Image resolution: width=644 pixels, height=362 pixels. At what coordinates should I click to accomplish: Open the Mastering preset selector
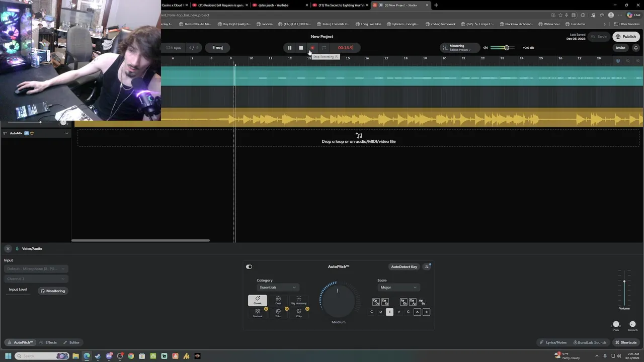click(x=459, y=48)
